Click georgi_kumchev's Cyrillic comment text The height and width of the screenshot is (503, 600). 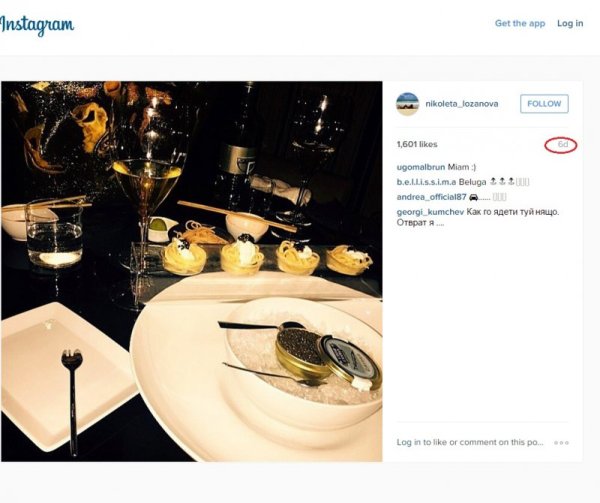point(478,217)
